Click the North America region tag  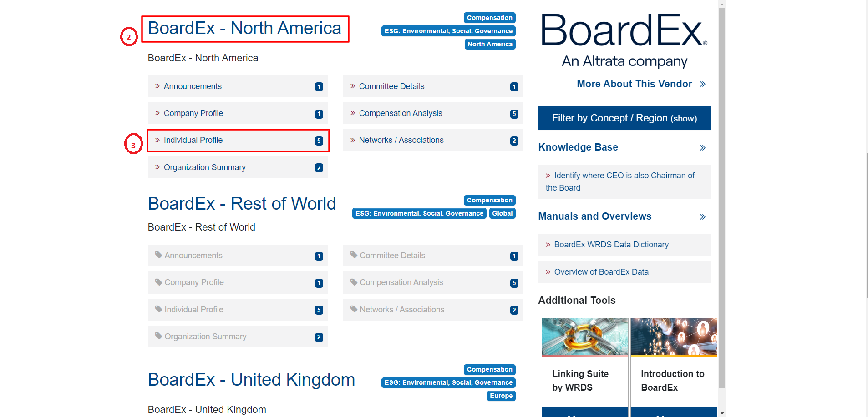click(490, 44)
